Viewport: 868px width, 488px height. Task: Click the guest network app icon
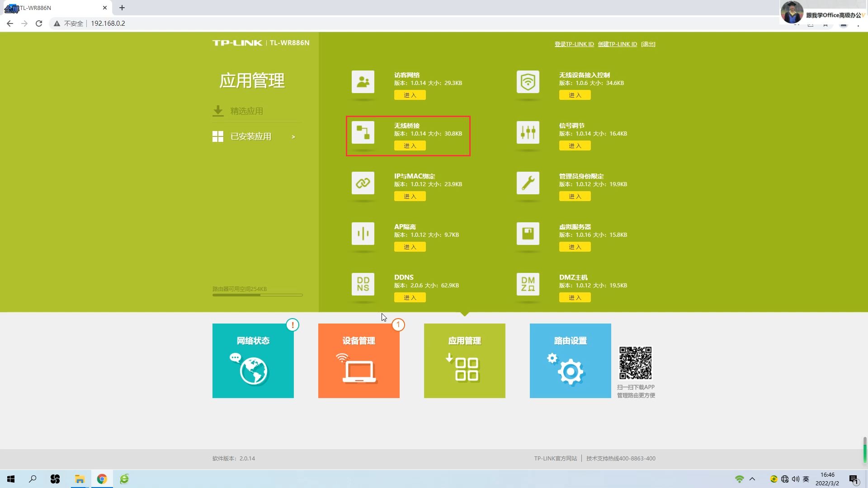(363, 82)
